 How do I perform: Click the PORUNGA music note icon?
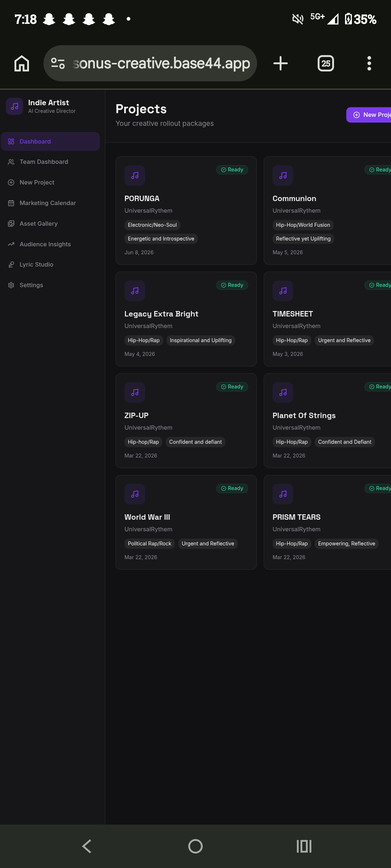coord(135,175)
